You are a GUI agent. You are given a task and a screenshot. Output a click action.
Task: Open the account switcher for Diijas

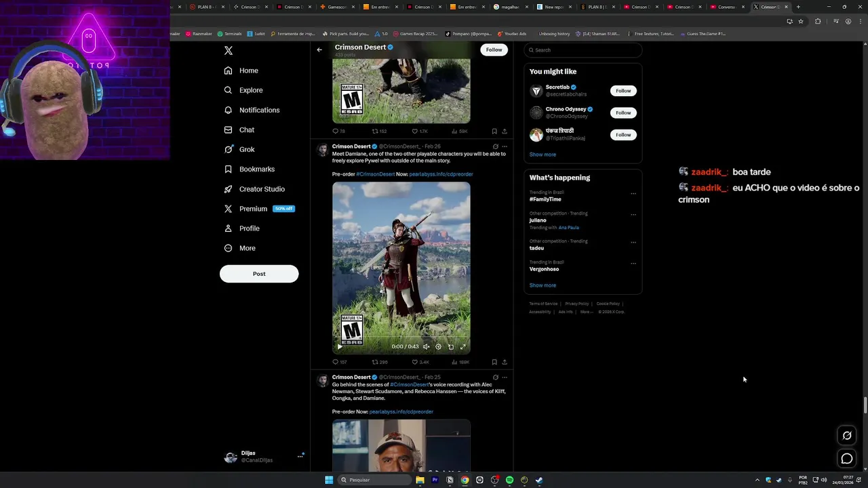(x=263, y=457)
